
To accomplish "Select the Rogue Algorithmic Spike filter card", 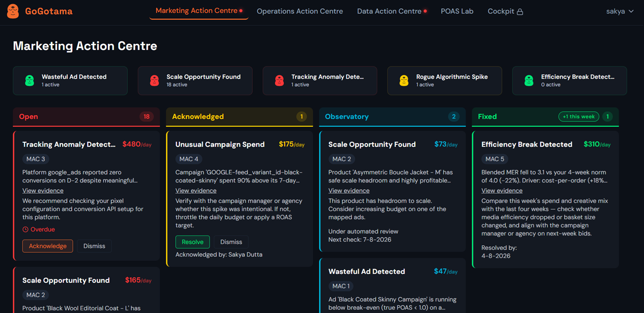I will [445, 81].
